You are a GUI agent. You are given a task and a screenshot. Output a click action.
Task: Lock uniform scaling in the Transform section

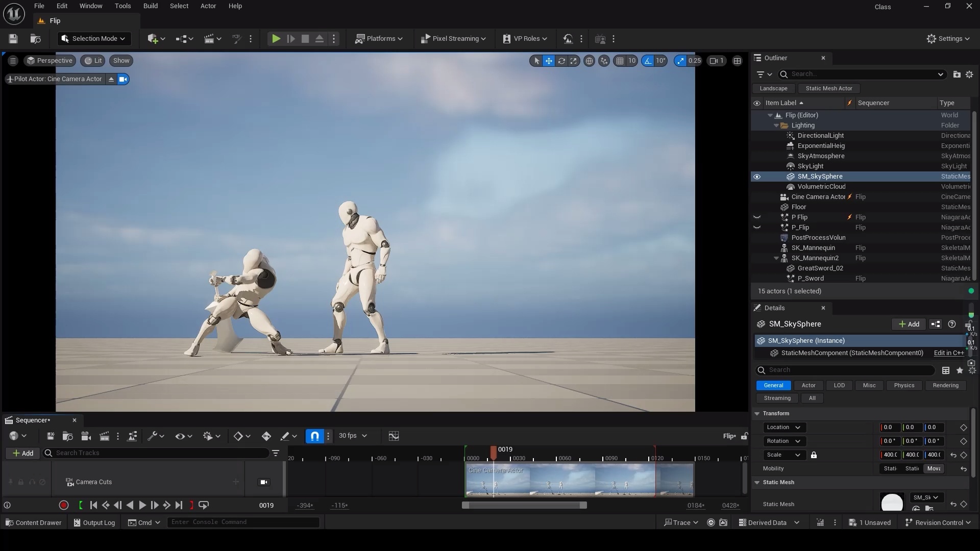tap(814, 455)
